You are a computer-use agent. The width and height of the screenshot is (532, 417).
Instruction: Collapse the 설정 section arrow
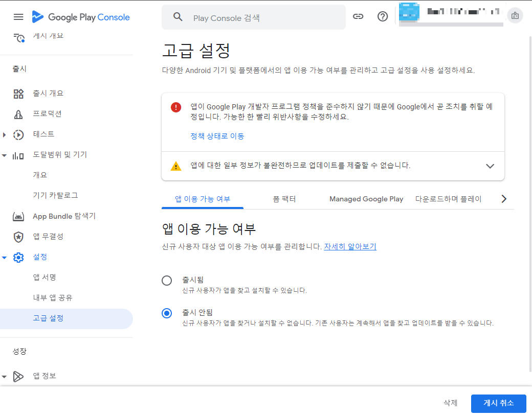(x=4, y=258)
